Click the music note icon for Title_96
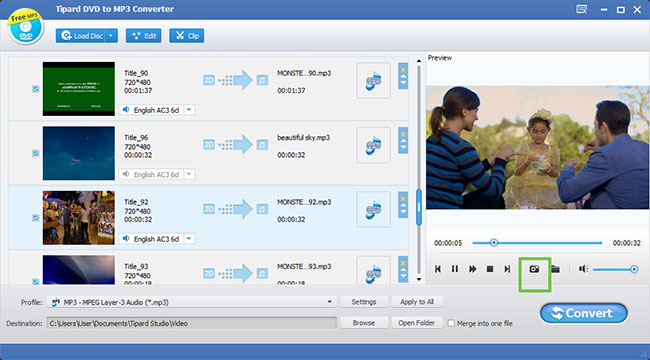Screen dimensions: 650x360 click(x=262, y=144)
